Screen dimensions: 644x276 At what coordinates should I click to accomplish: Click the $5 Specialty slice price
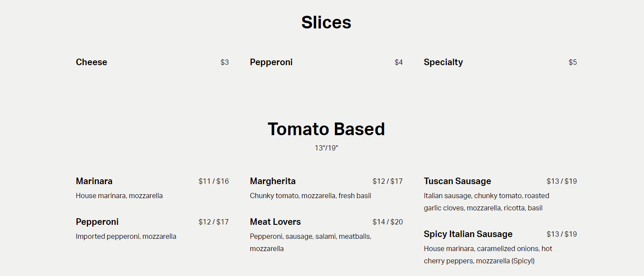click(x=572, y=62)
